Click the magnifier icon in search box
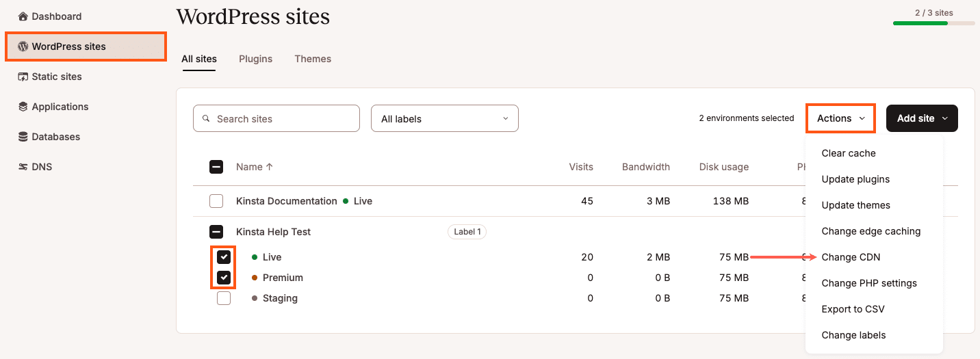This screenshot has height=359, width=980. (x=206, y=119)
